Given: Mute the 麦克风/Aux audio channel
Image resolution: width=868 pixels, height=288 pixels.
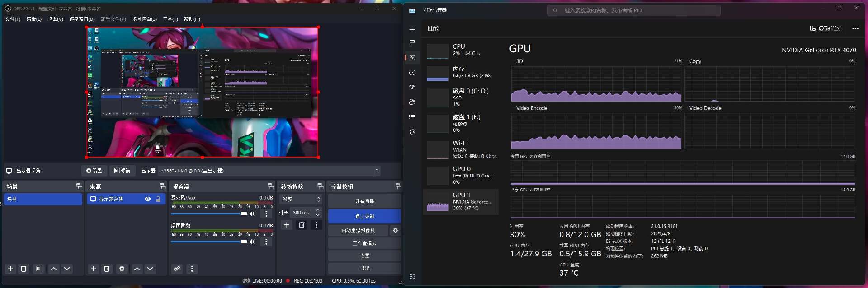Looking at the screenshot, I should click(x=253, y=214).
